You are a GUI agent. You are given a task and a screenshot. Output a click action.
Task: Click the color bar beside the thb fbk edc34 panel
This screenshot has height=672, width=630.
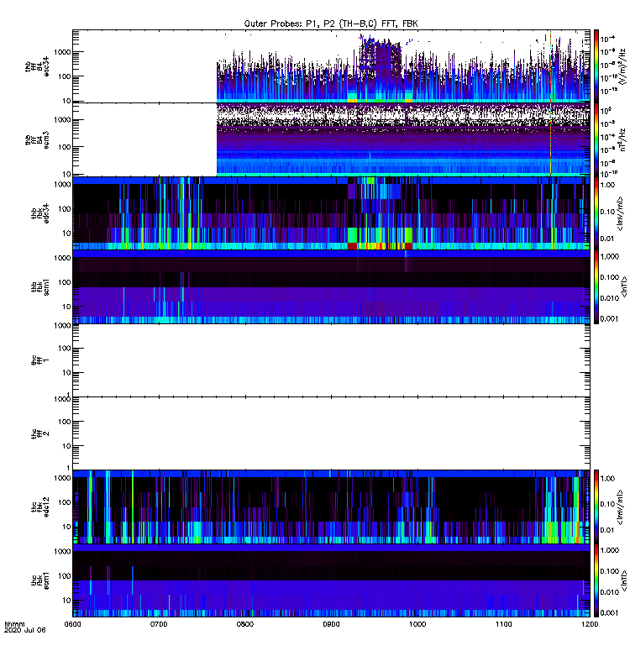(596, 213)
